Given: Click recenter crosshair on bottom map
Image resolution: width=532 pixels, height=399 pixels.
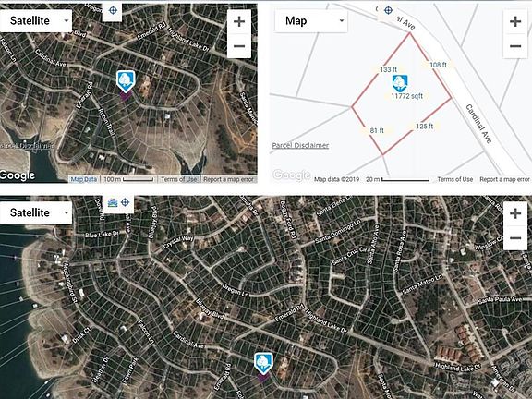Looking at the screenshot, I should point(126,202).
